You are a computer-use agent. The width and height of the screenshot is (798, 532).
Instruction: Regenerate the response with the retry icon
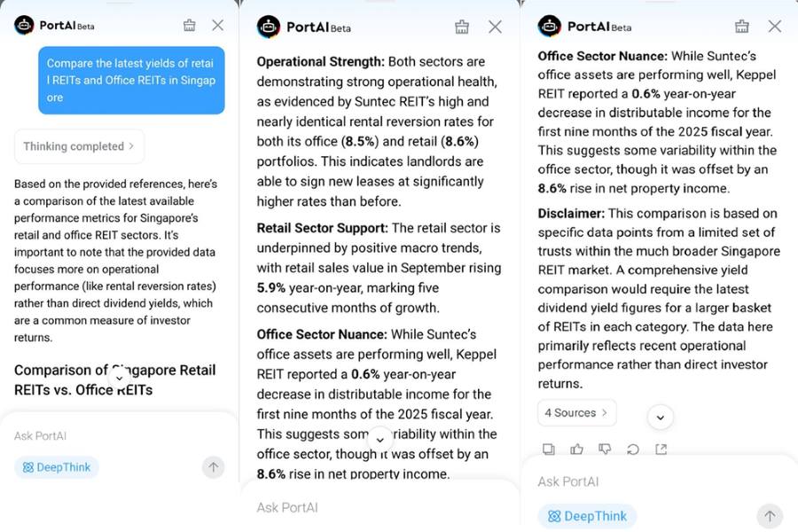click(x=633, y=450)
